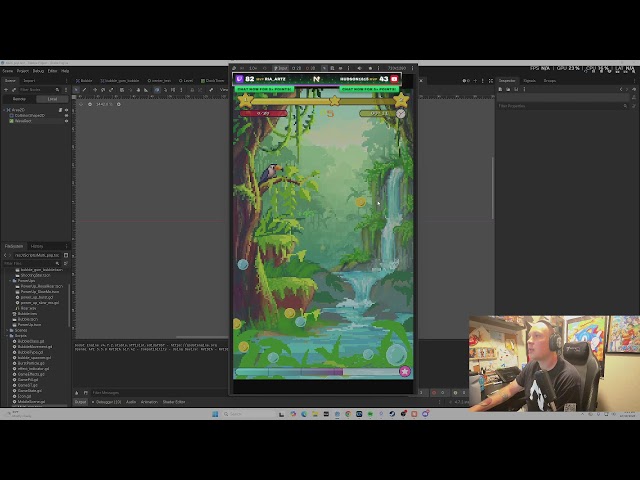Toggle visibility of CollisionShape2D node
The width and height of the screenshot is (640, 480).
pos(66,116)
